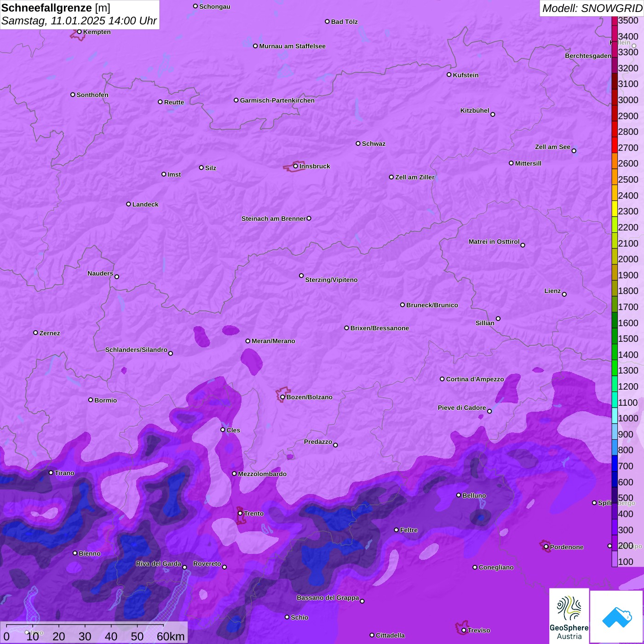
Task: Click the Sillian label
Action: pos(485,323)
